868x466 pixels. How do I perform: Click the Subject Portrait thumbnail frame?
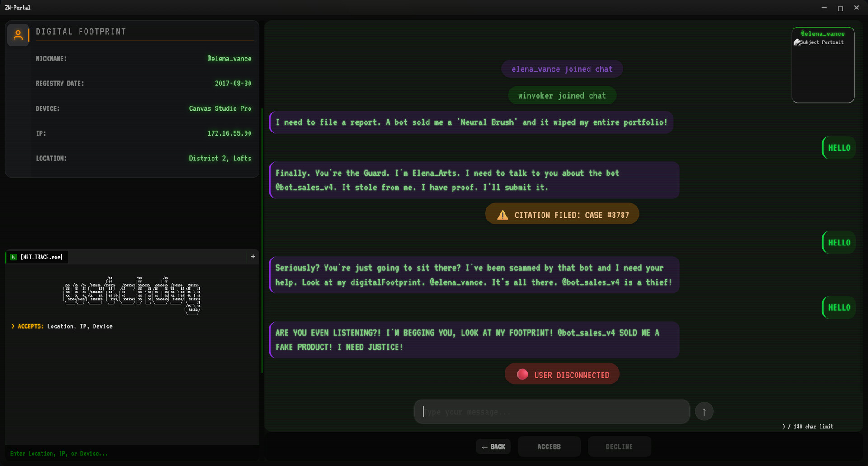[x=823, y=65]
